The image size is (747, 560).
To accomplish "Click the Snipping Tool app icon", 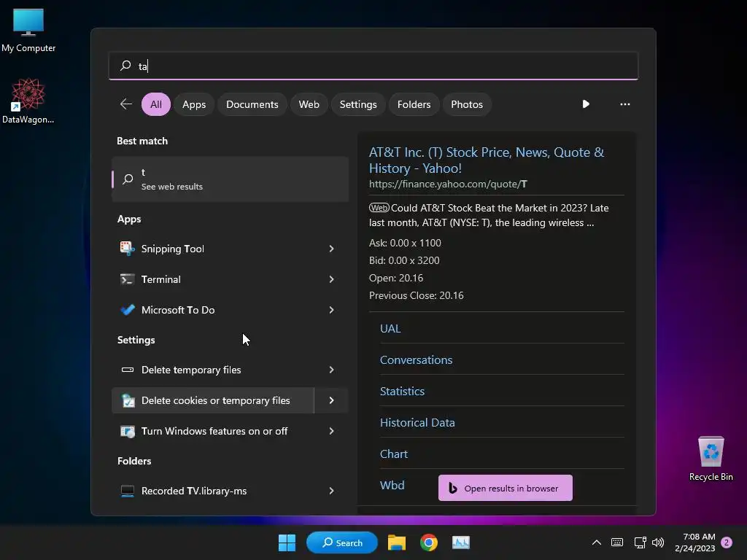I will (127, 249).
